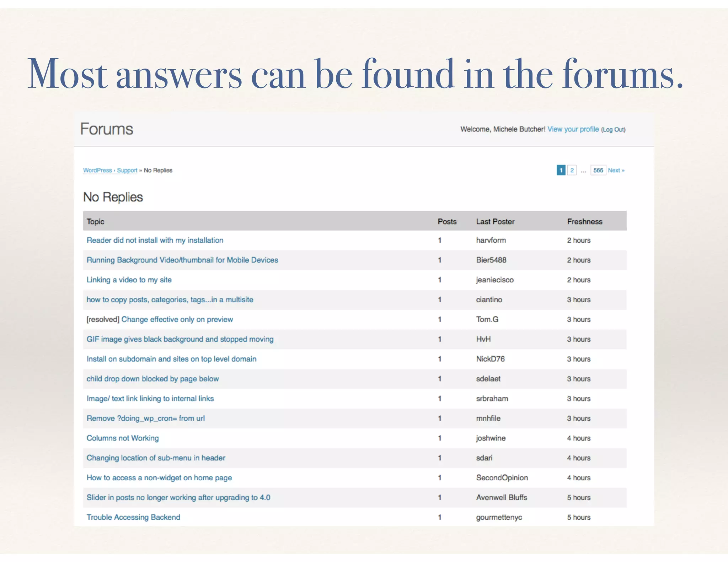Viewport: 728px width, 562px height.
Task: Open topic Reader did not install with my installation
Action: pos(155,240)
